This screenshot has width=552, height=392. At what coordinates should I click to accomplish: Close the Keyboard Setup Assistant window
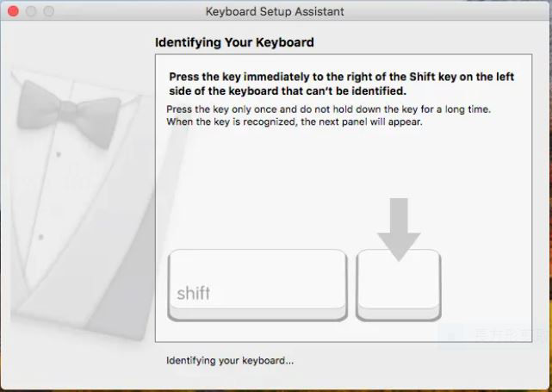pos(14,11)
